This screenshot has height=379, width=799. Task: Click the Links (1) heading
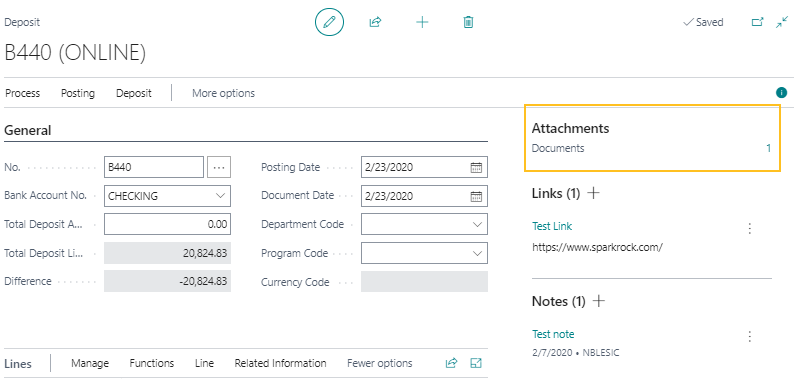[556, 194]
